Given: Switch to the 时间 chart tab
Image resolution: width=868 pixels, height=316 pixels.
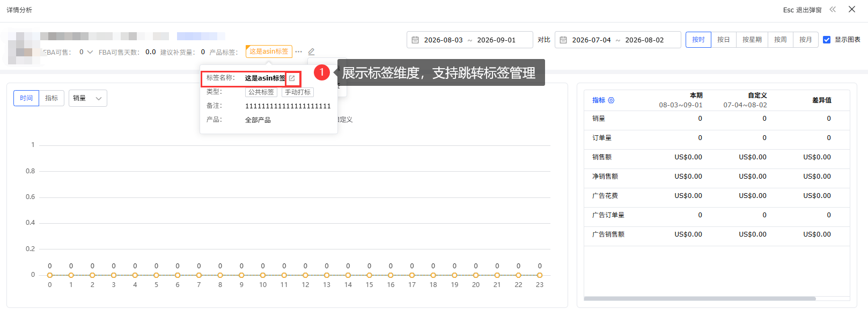Looking at the screenshot, I should 26,98.
